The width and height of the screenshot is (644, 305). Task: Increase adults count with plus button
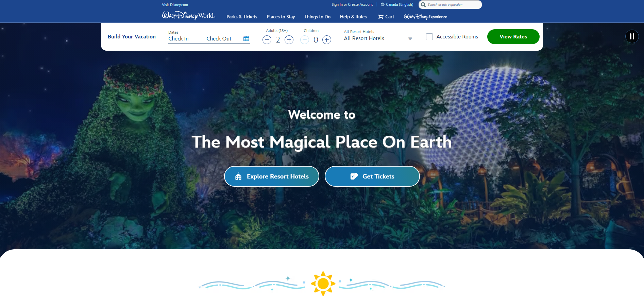click(x=289, y=40)
